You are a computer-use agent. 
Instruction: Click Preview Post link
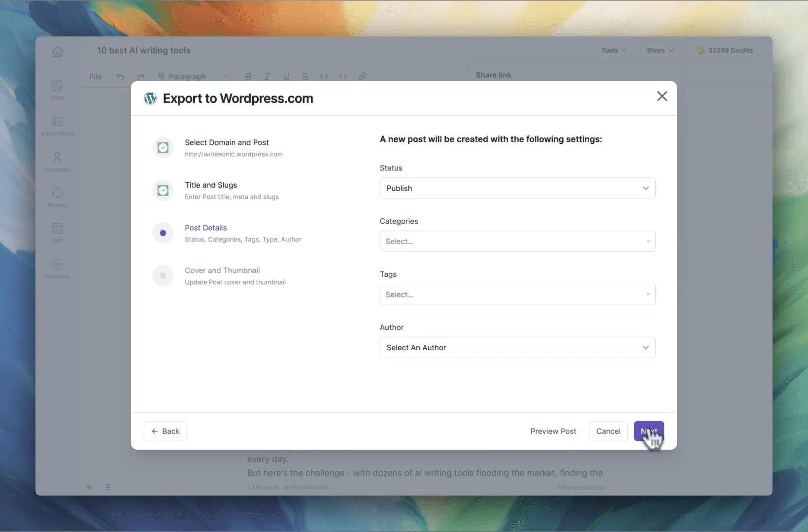point(553,431)
